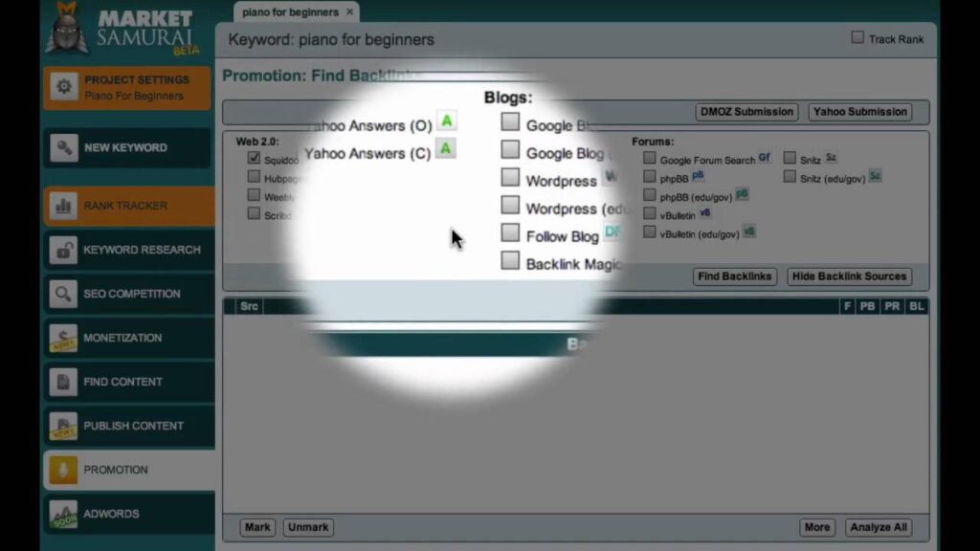Screen dimensions: 980x551
Task: Check the Wordpress blogs checkbox
Action: coord(510,177)
